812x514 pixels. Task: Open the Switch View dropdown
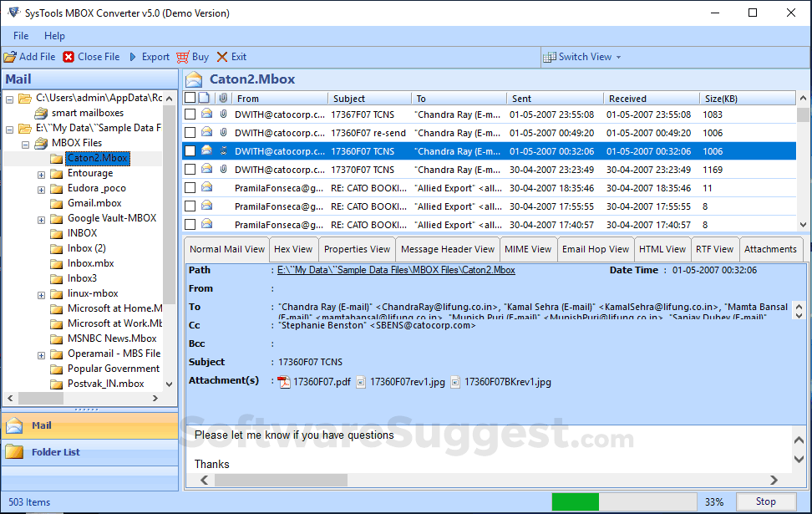point(583,57)
